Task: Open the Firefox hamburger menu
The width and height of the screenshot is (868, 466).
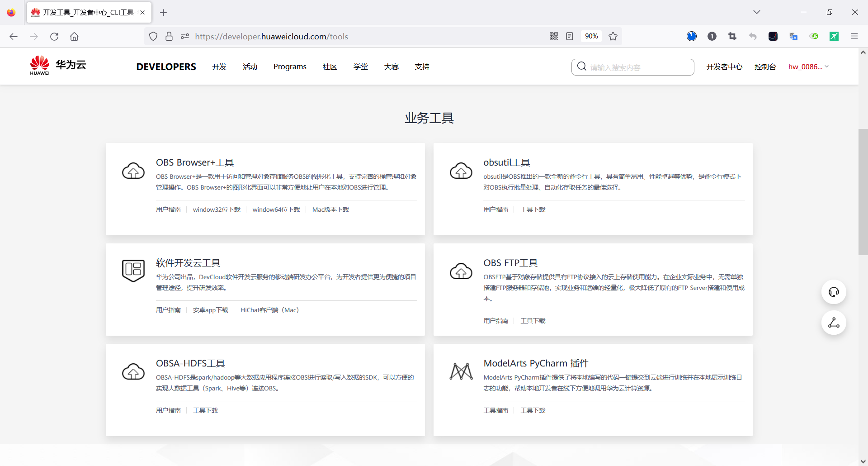Action: (855, 36)
